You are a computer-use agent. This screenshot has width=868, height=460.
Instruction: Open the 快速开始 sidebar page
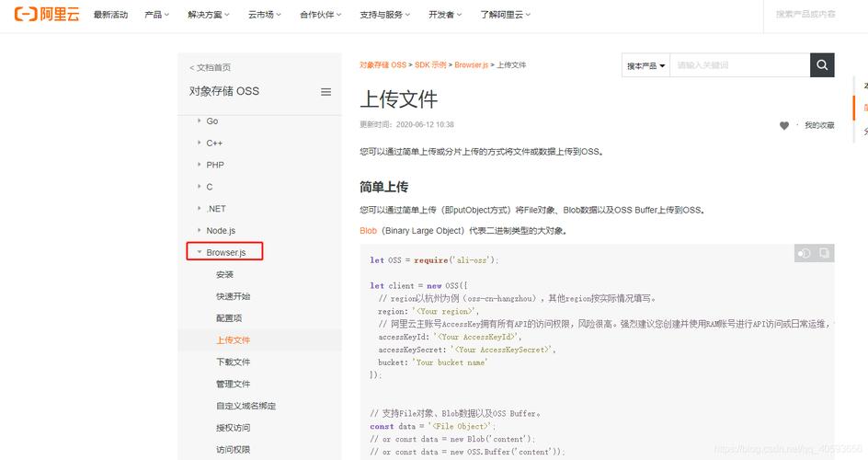(x=233, y=296)
